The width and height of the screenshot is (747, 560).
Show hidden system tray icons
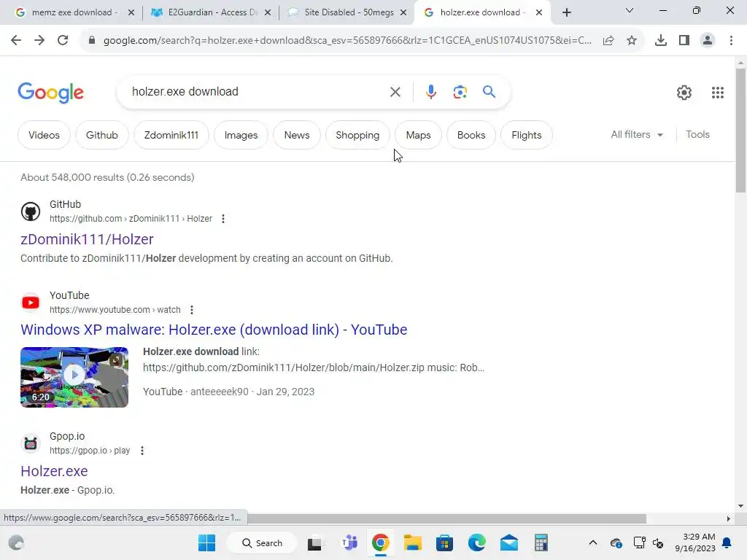(592, 542)
